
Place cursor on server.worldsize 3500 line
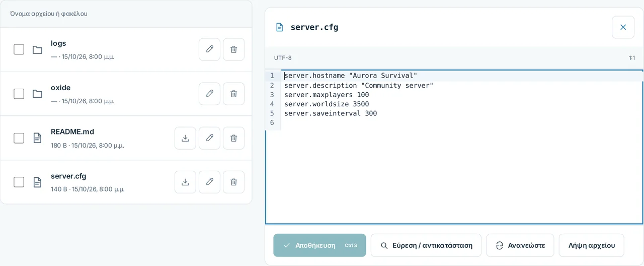click(327, 104)
